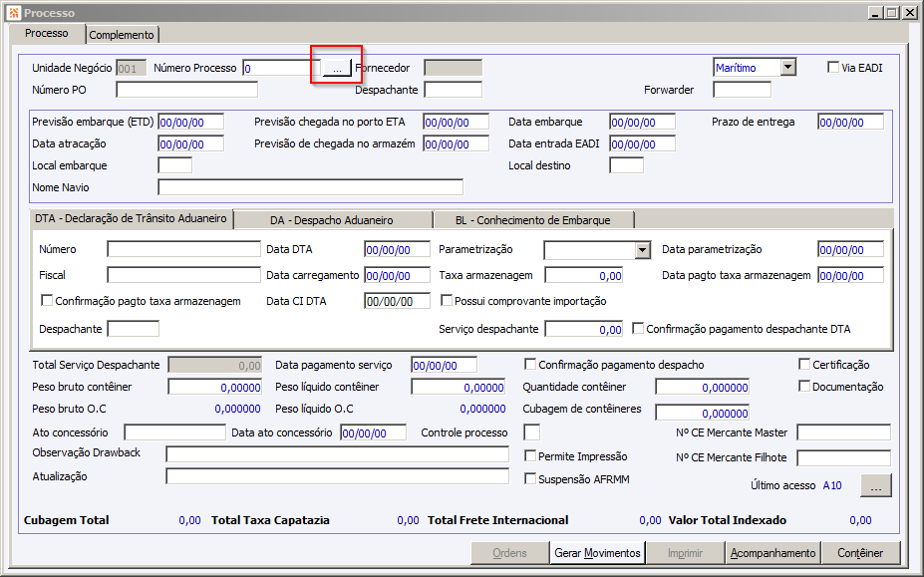Open the BL - Conhecimento de Embarque tab
Image resolution: width=924 pixels, height=577 pixels.
click(x=532, y=220)
